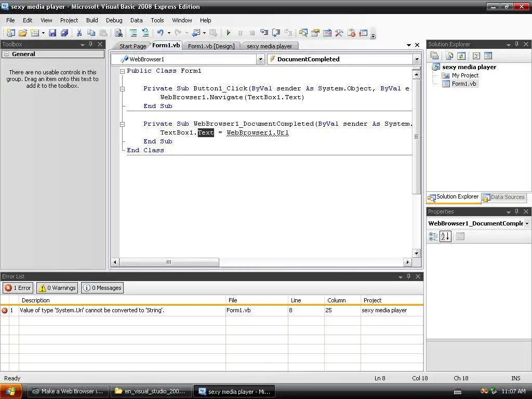Image resolution: width=532 pixels, height=399 pixels.
Task: Open the Properties Window toolbar icon
Action: (315, 33)
